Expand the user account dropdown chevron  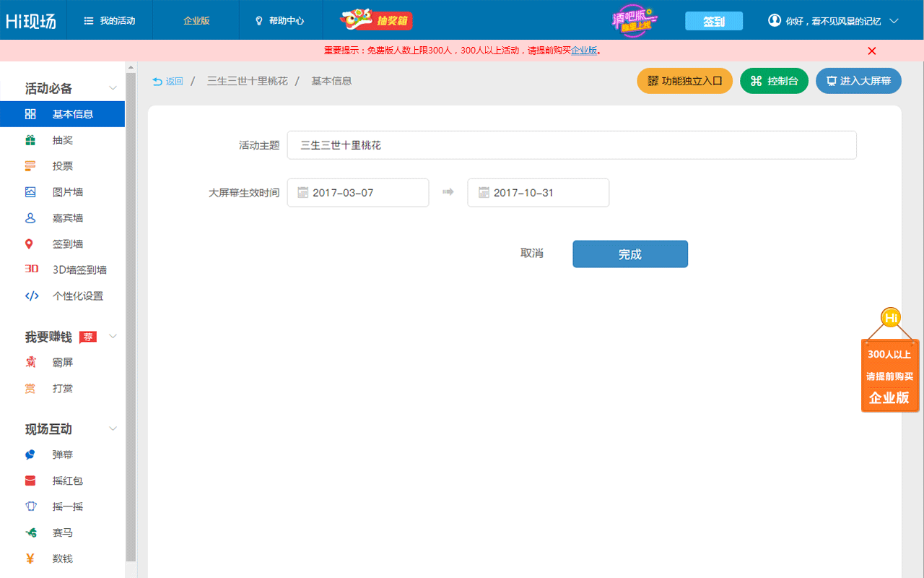[x=894, y=21]
